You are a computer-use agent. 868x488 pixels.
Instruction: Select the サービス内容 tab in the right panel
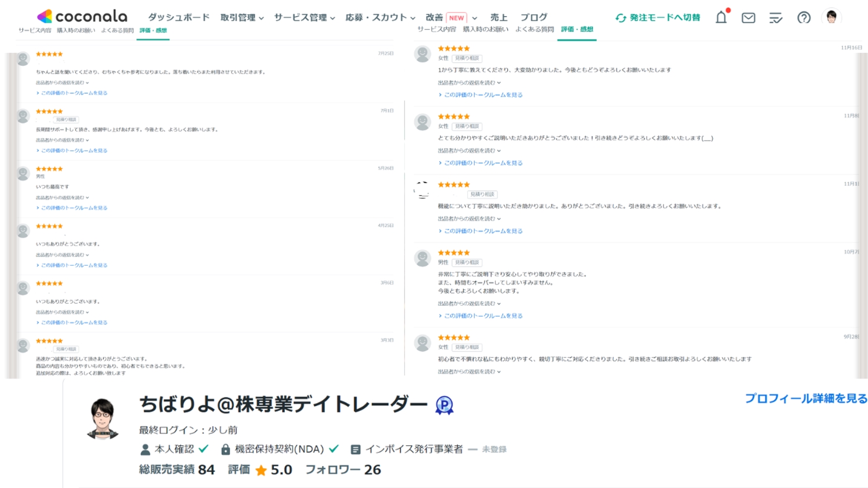coord(437,29)
